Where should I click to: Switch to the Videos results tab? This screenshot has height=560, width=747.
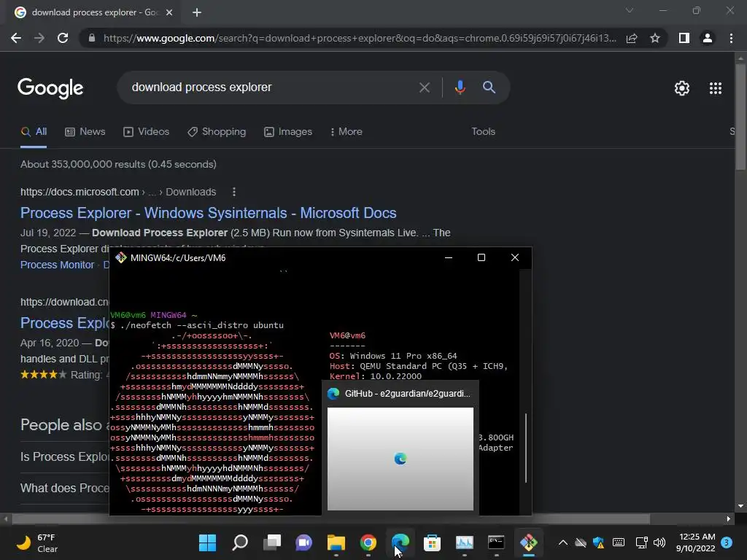pos(146,132)
